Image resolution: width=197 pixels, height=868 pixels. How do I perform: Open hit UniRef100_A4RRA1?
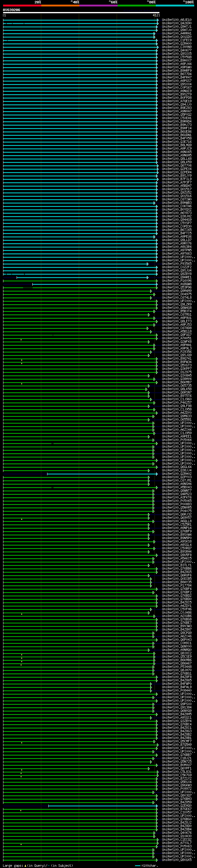(177, 33)
